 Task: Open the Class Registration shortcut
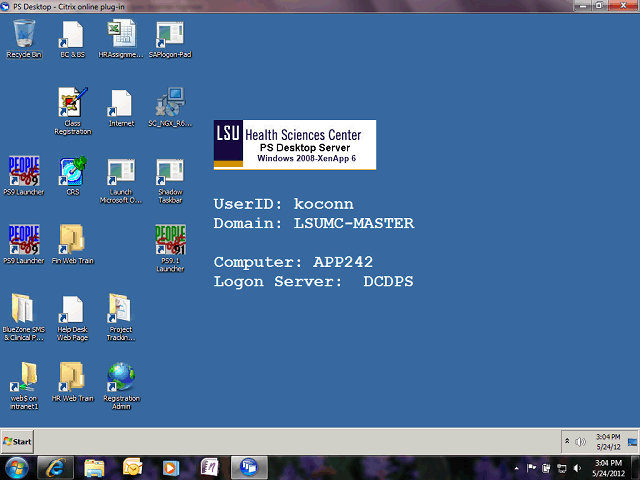[x=73, y=111]
